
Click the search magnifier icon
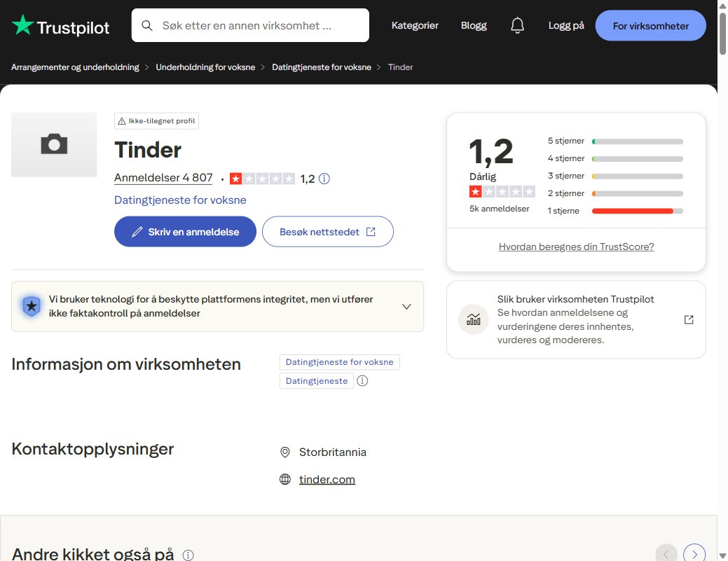(x=146, y=25)
